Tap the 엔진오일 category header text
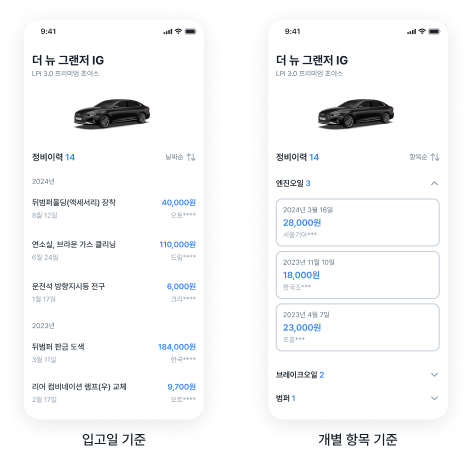The width and height of the screenshot is (472, 449). [289, 183]
